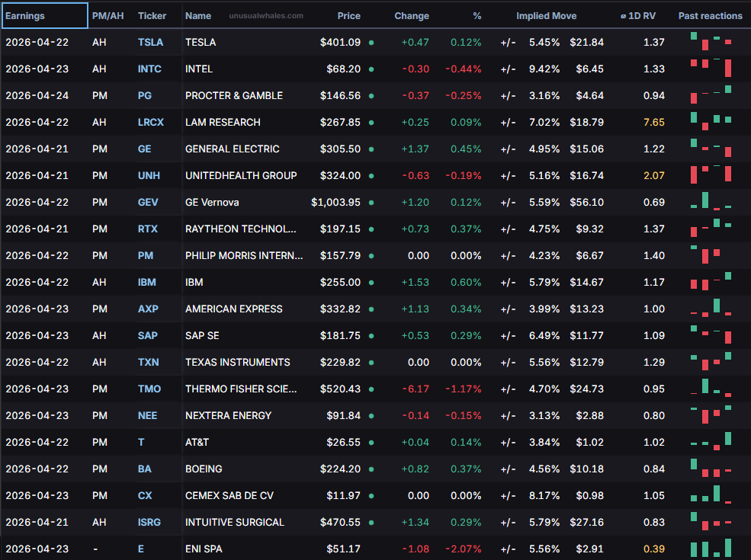Click the green dot next to BOEING price
751x560 pixels.
coord(371,469)
